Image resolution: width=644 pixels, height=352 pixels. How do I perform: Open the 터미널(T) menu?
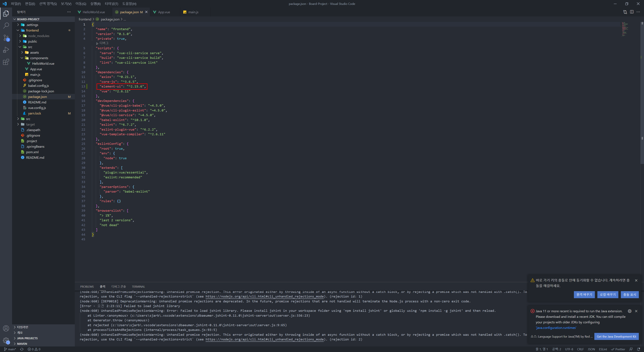click(x=111, y=4)
